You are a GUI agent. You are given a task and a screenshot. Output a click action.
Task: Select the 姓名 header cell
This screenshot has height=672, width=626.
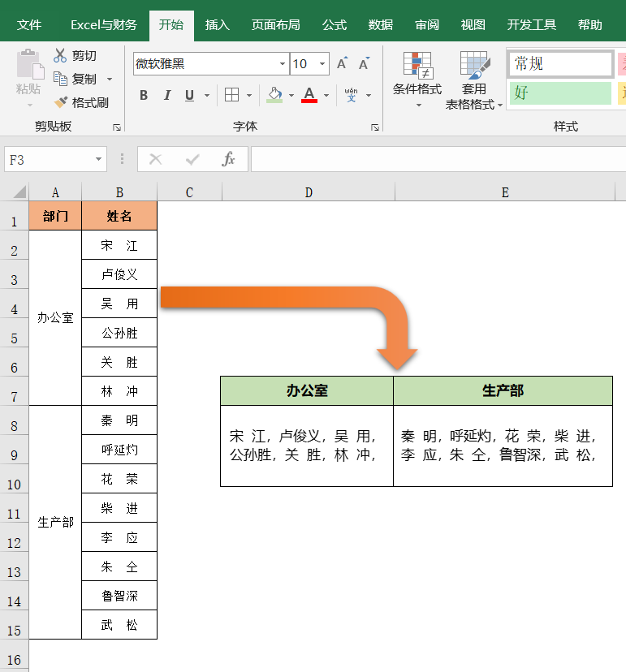tap(119, 216)
